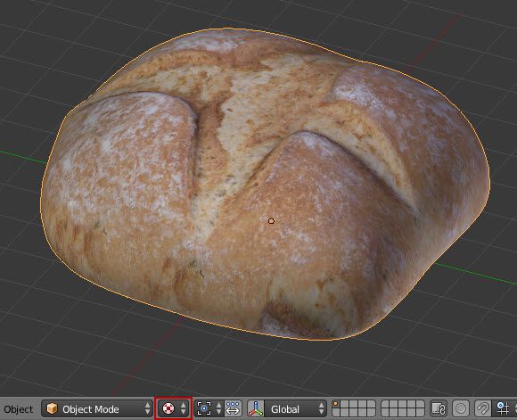Image resolution: width=517 pixels, height=420 pixels.
Task: Select second scene layer in first block
Action: tap(344, 405)
